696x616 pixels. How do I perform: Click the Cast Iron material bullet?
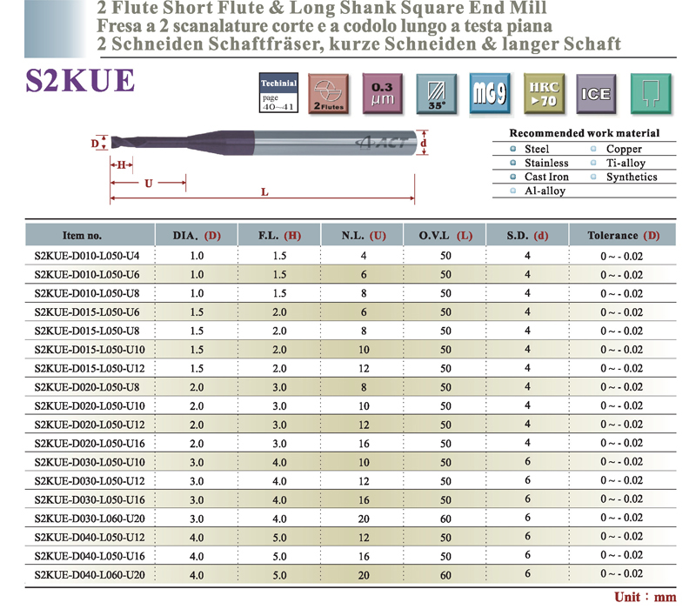[513, 177]
